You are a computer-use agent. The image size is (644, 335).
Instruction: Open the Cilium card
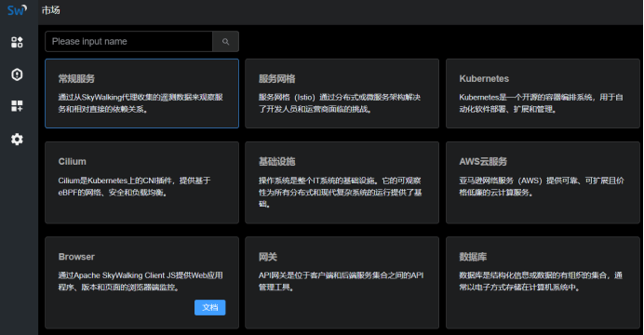[x=141, y=182]
